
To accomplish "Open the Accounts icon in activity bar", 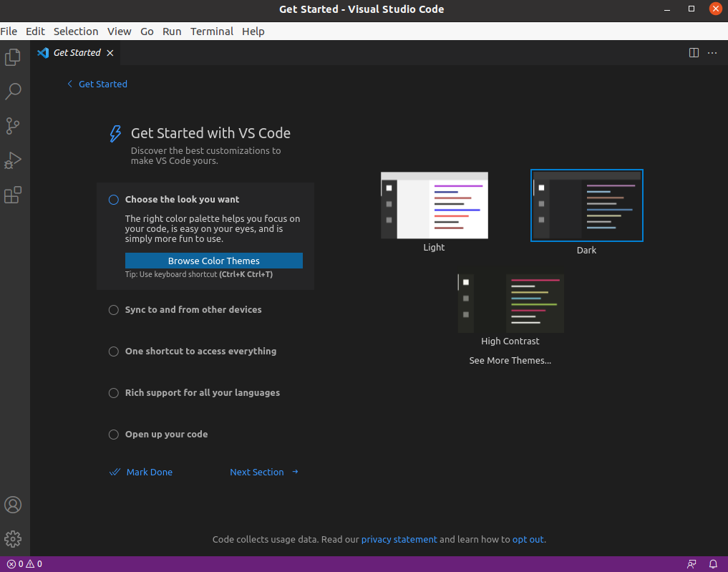I will click(x=13, y=505).
